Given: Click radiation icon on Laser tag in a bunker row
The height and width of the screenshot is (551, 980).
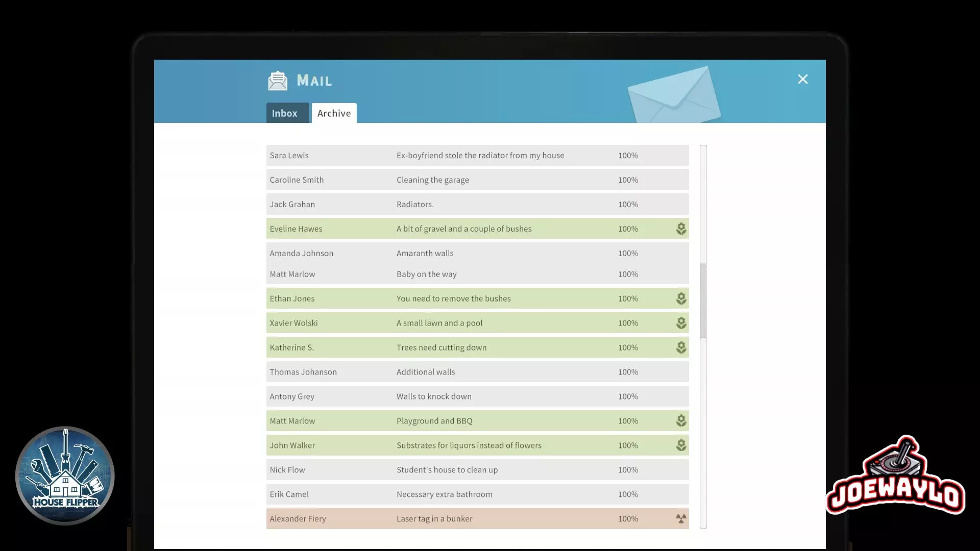Looking at the screenshot, I should pos(681,519).
